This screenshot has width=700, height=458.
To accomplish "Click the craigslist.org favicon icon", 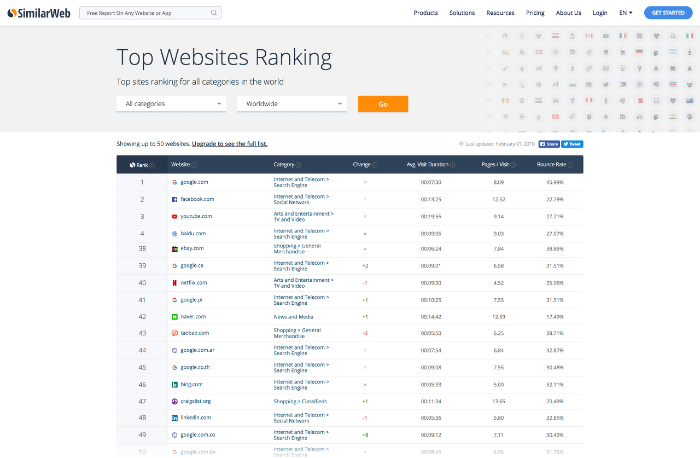I will pos(175,401).
